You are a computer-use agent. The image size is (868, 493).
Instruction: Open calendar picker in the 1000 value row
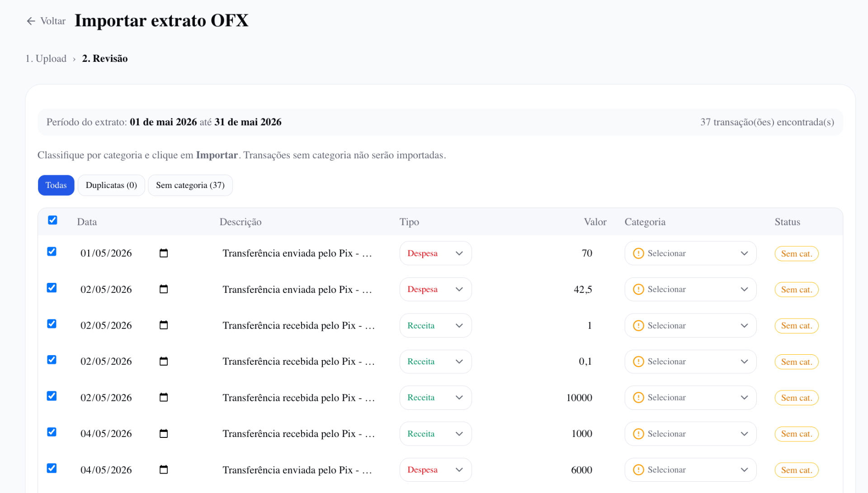[164, 434]
